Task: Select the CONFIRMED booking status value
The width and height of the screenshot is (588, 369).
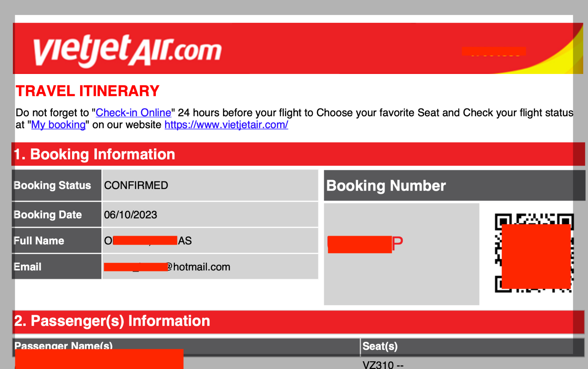Action: click(x=136, y=185)
